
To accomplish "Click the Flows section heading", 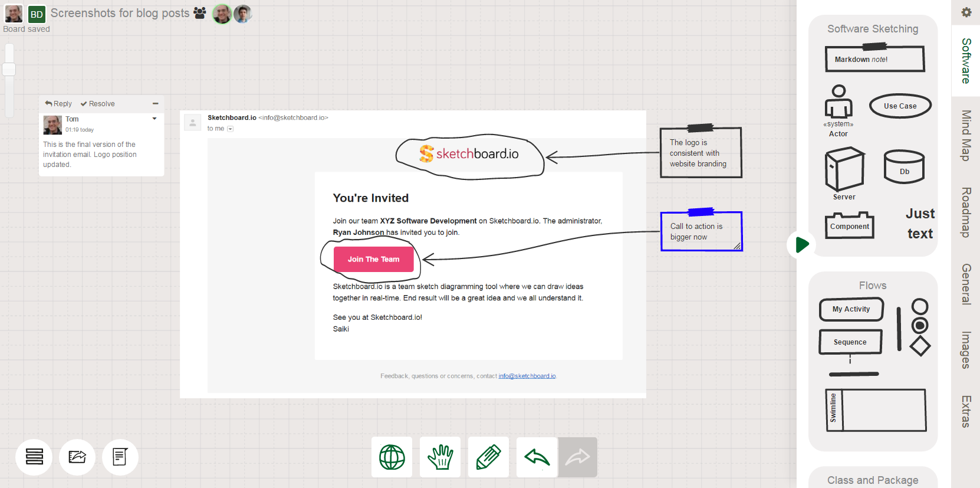I will pos(873,286).
